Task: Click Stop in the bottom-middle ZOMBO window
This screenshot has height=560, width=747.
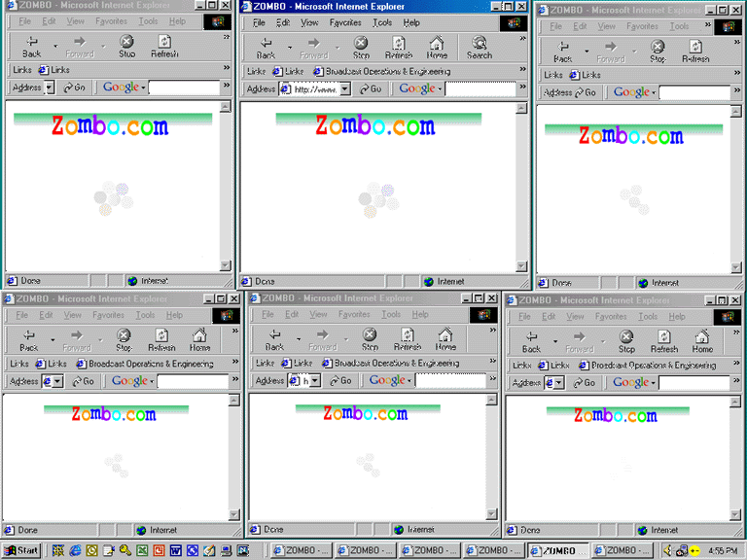Action: pos(370,339)
